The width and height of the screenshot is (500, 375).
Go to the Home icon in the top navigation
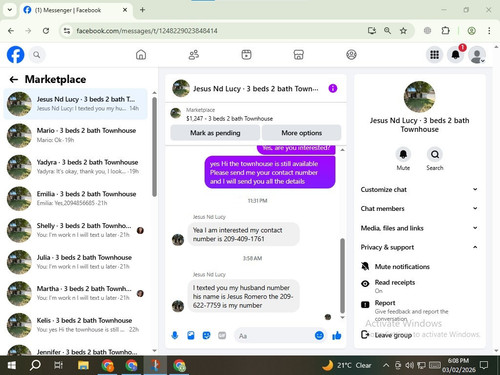pyautogui.click(x=141, y=55)
